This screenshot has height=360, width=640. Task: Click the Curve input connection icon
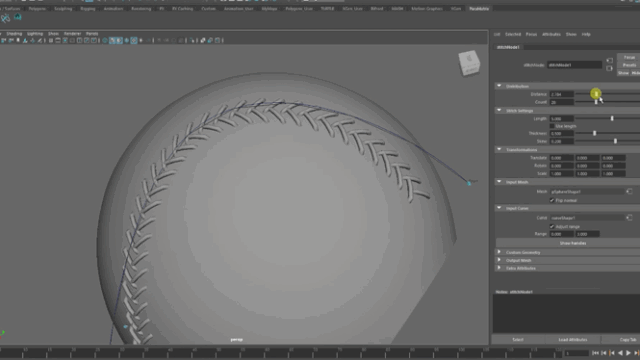tap(629, 218)
